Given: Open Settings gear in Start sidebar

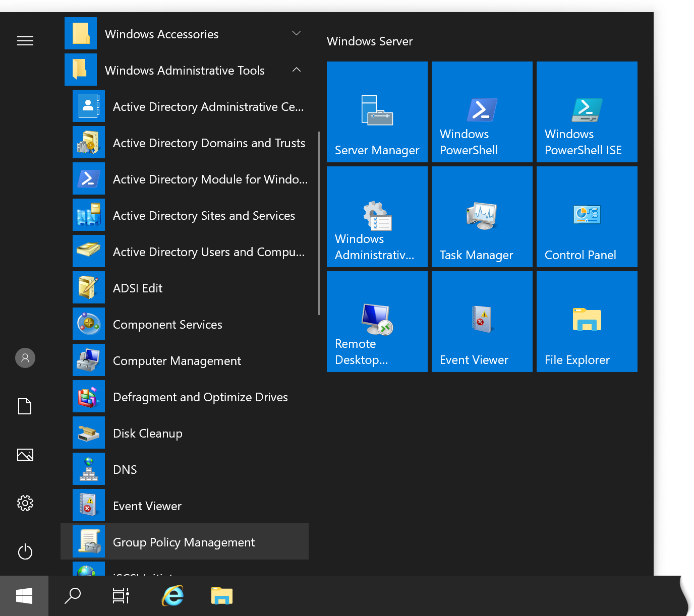Looking at the screenshot, I should click(25, 503).
